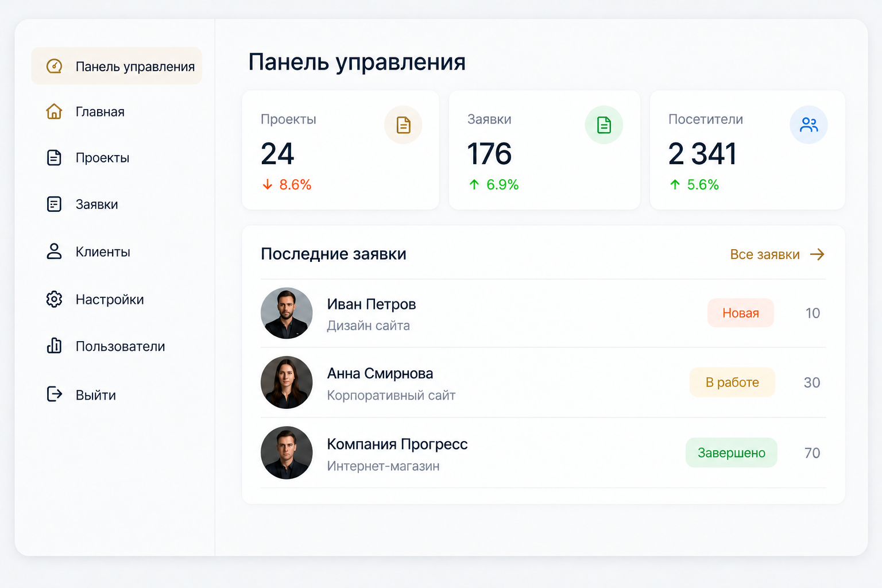Click the tan document icon on Проекты card

coord(403,125)
